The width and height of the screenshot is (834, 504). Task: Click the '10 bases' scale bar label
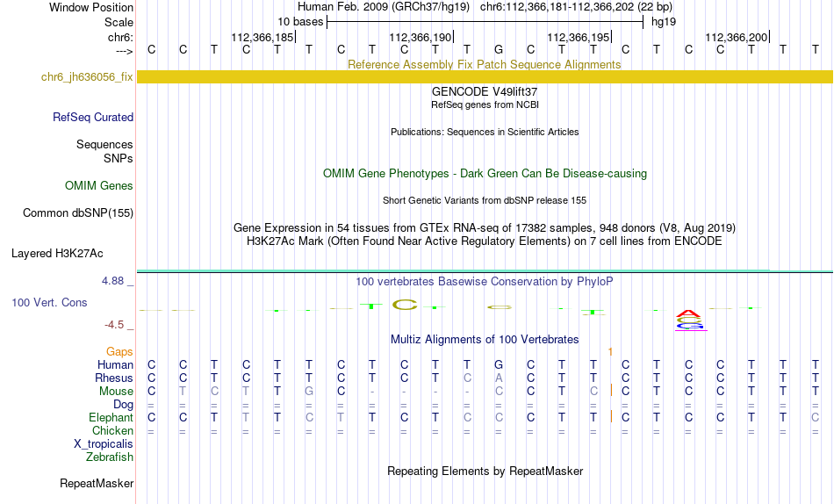coord(300,22)
